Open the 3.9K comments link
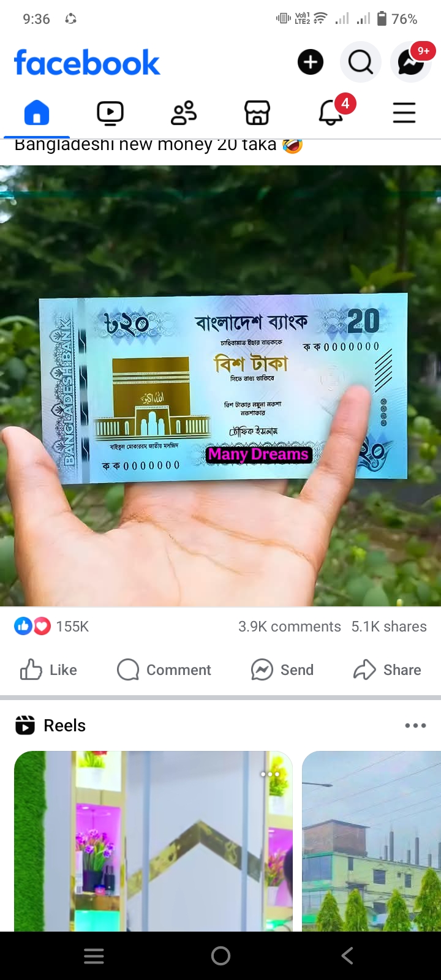Viewport: 441px width, 980px height. [x=290, y=626]
